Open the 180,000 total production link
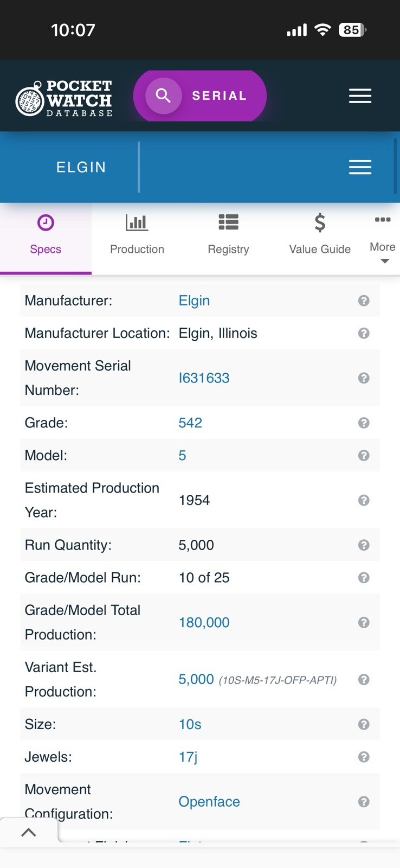This screenshot has height=868, width=400. 204,622
